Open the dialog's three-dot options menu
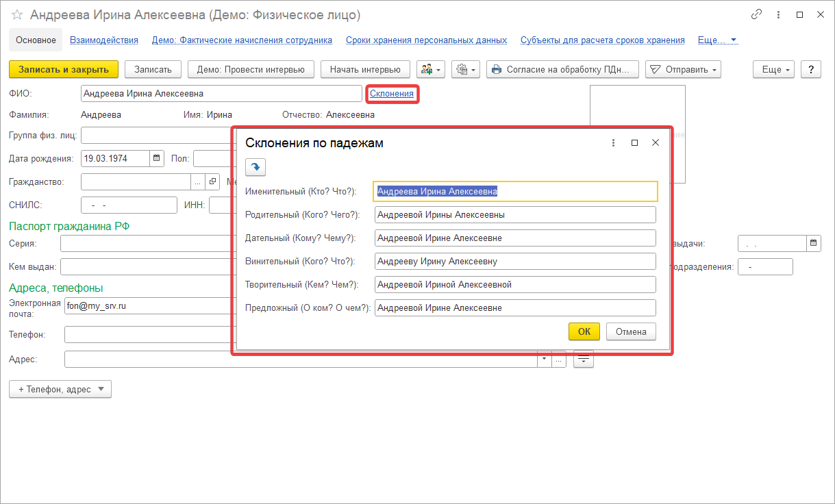 [613, 142]
